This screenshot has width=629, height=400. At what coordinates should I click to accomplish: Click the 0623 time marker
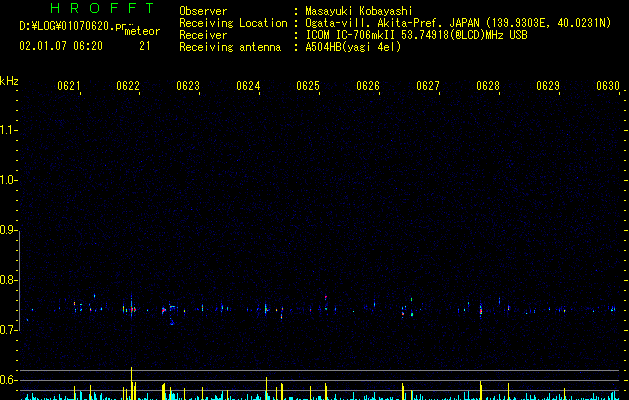pyautogui.click(x=188, y=85)
